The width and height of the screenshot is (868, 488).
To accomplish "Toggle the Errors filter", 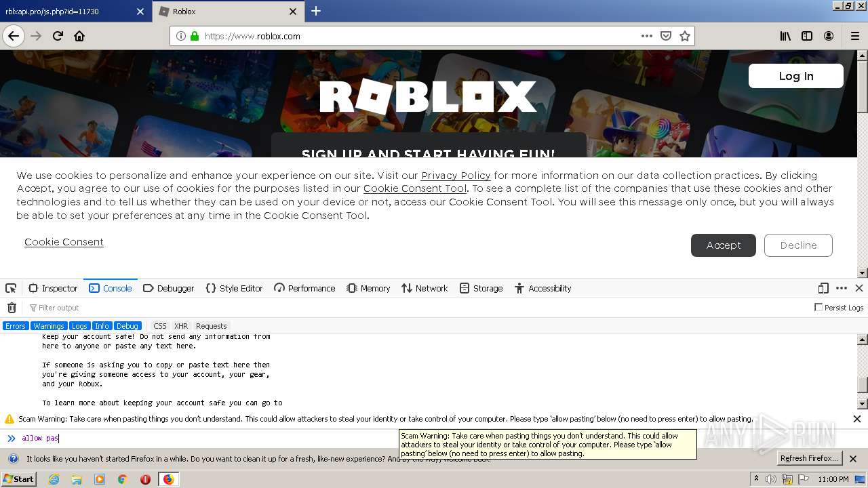I will click(15, 326).
